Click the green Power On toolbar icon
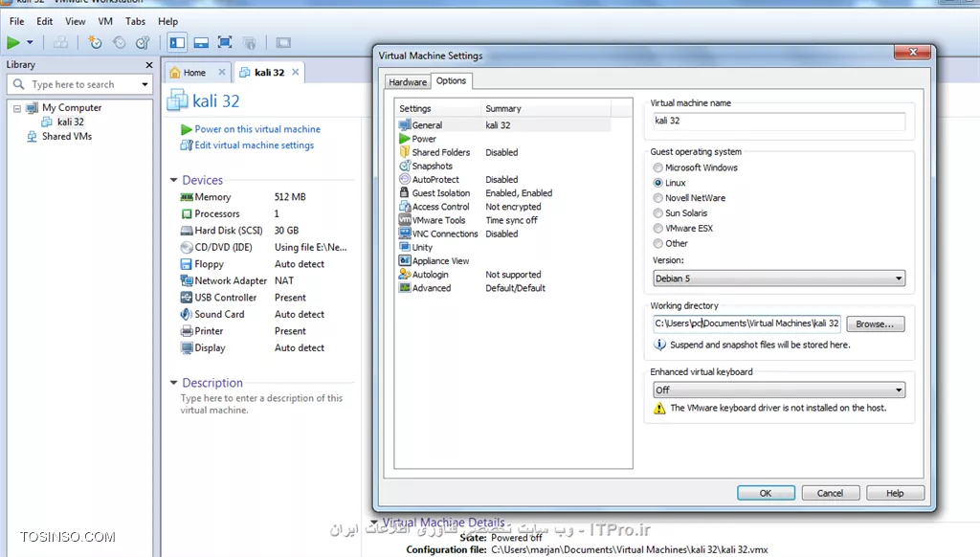The width and height of the screenshot is (980, 557). click(13, 42)
